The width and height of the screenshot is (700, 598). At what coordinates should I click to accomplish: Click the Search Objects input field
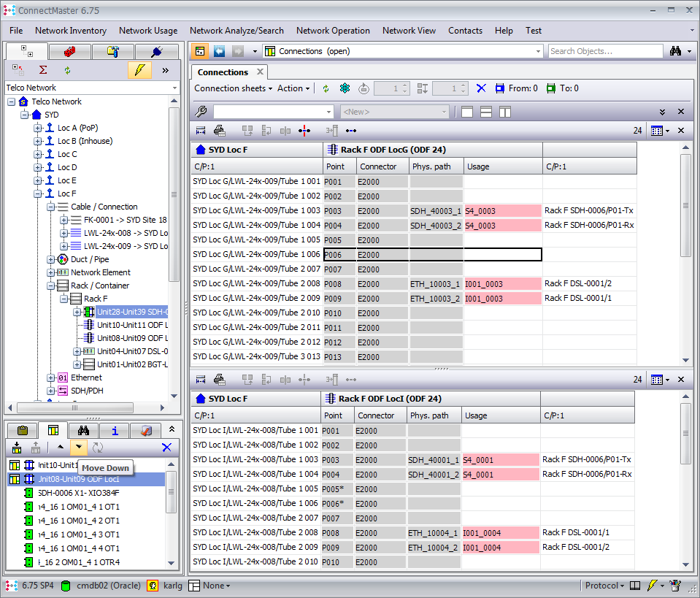pyautogui.click(x=605, y=51)
